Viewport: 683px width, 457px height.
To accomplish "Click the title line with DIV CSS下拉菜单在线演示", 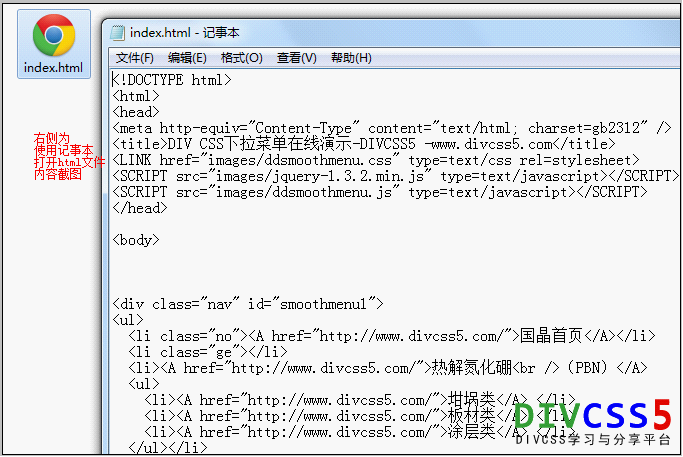I will [x=364, y=144].
